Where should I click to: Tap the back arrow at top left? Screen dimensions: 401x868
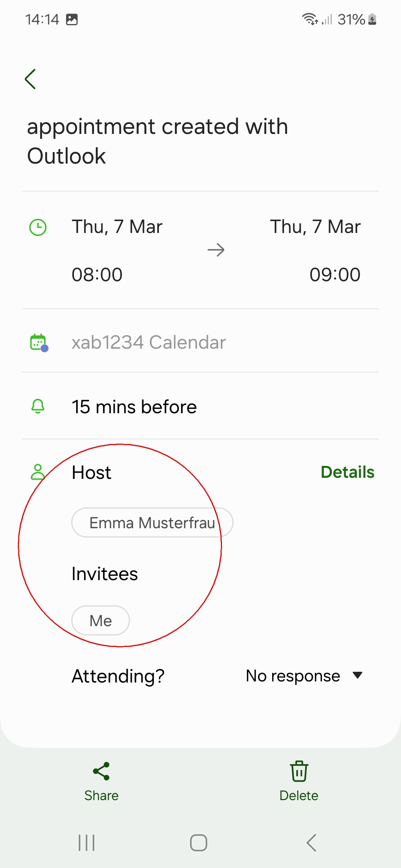(x=30, y=79)
